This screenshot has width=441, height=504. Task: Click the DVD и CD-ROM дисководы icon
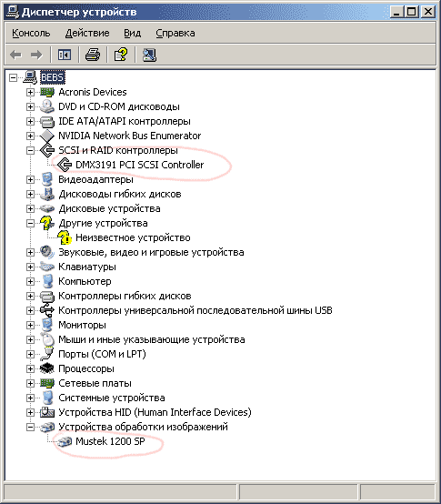47,106
